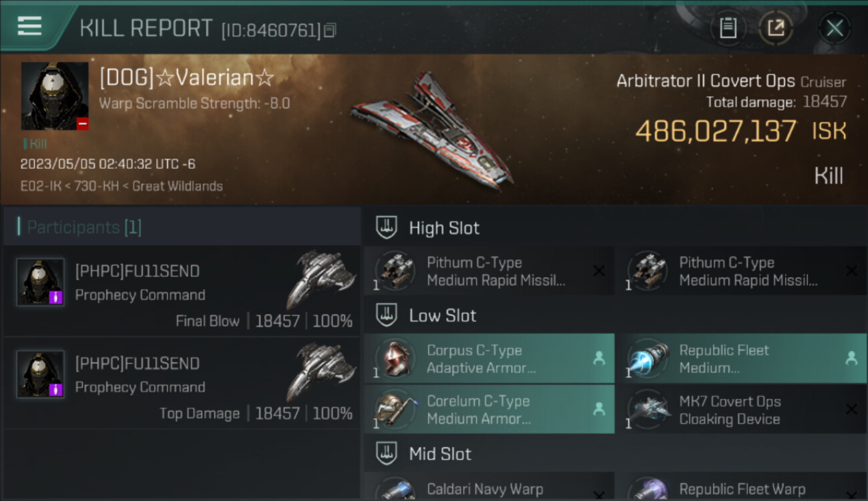Select the Corpus C-Type Adaptive Armor module
This screenshot has width=868, height=501.
pos(489,359)
